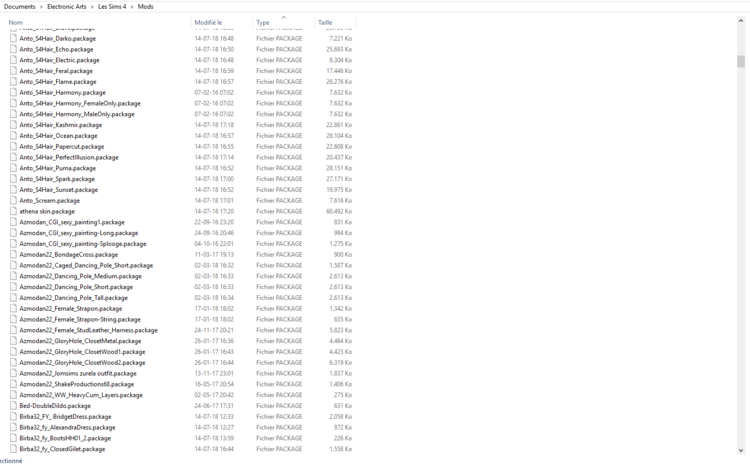
Task: Click the file icon of Anto_Scream.package
Action: 13,200
